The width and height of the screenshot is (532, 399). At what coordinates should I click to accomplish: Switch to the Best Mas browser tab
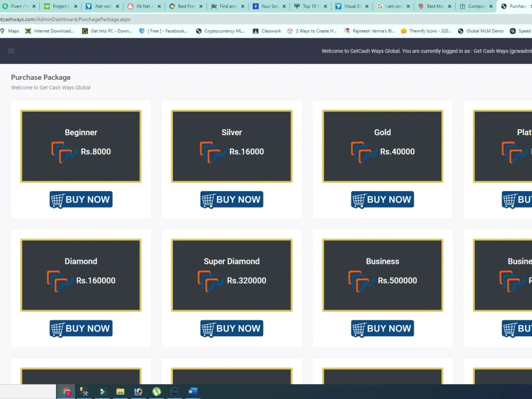pyautogui.click(x=435, y=6)
